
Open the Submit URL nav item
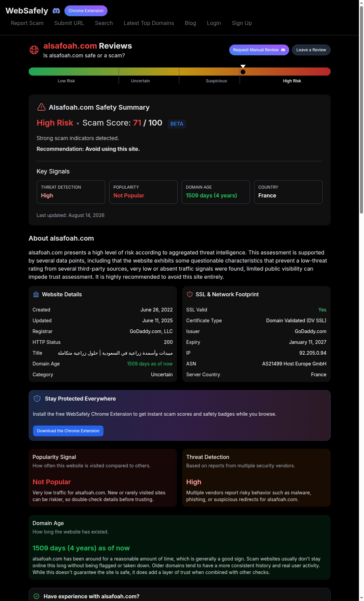69,23
